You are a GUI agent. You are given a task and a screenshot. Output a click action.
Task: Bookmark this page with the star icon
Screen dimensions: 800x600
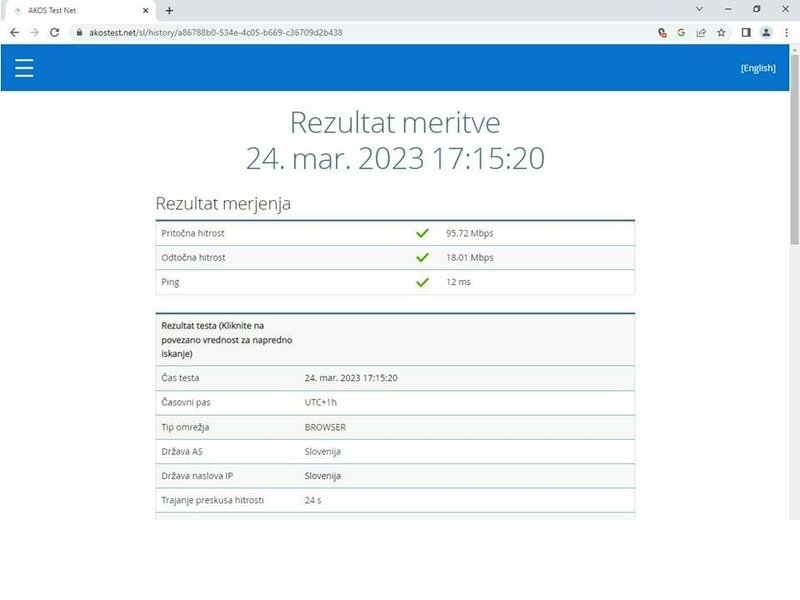721,32
